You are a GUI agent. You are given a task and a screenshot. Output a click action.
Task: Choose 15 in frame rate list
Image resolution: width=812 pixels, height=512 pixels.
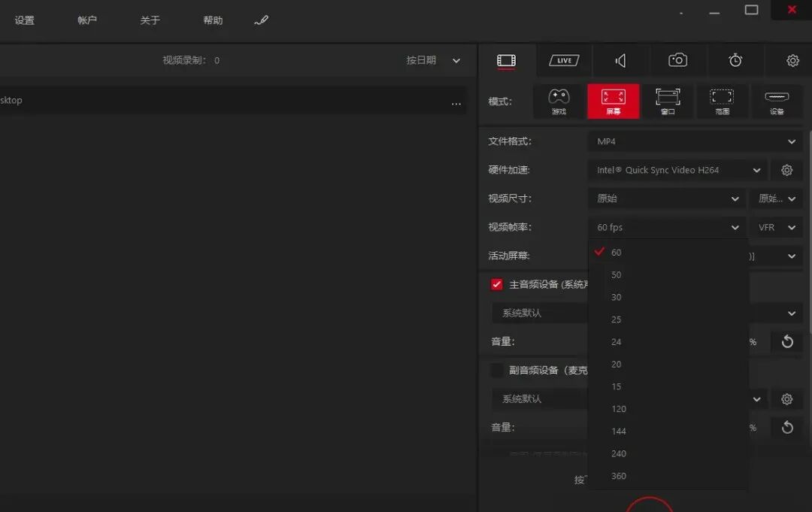tap(668, 386)
